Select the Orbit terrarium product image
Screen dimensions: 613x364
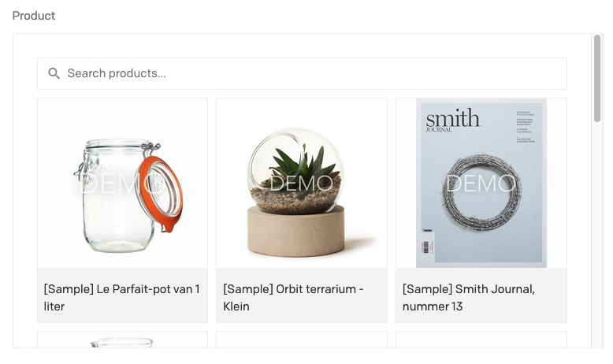point(302,183)
